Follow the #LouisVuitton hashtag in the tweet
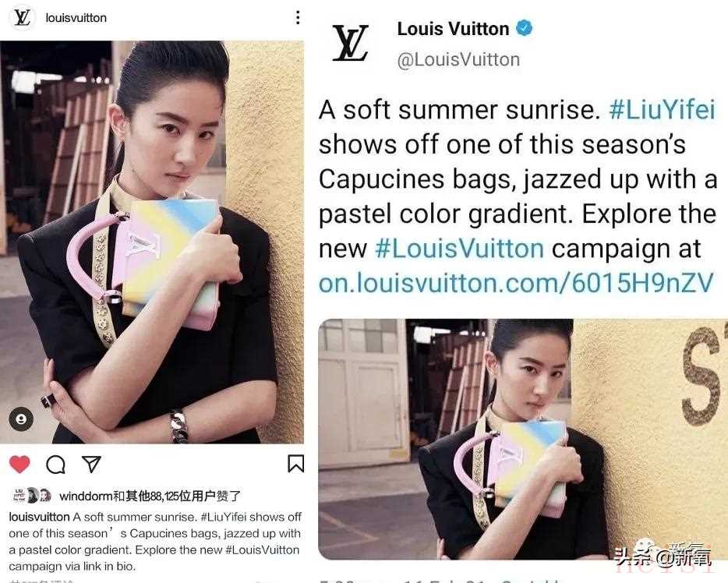This screenshot has height=583, width=728. pyautogui.click(x=459, y=249)
